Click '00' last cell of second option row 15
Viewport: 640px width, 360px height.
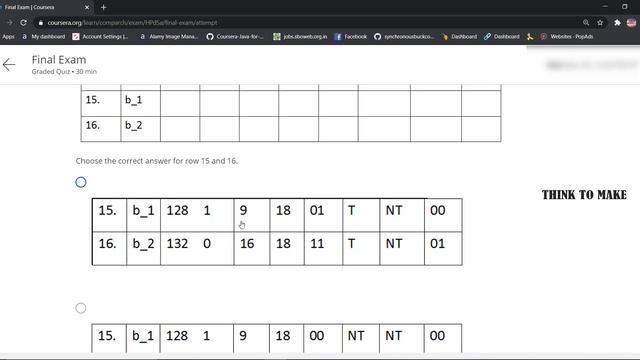(437, 336)
